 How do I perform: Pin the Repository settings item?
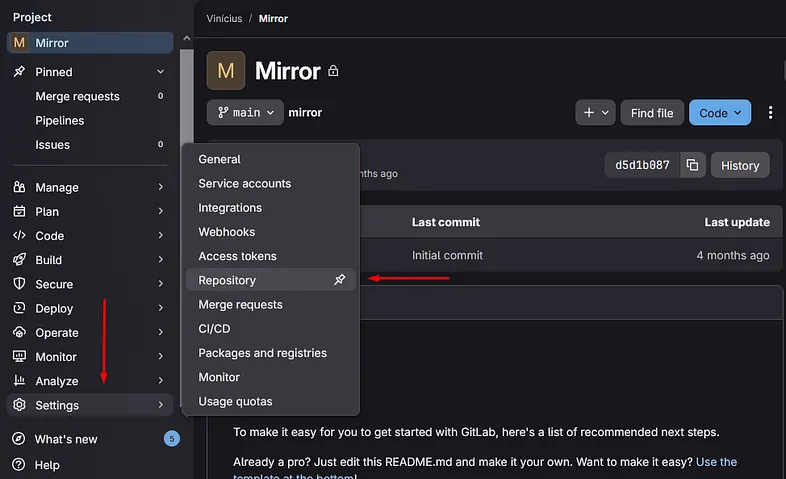pos(339,280)
